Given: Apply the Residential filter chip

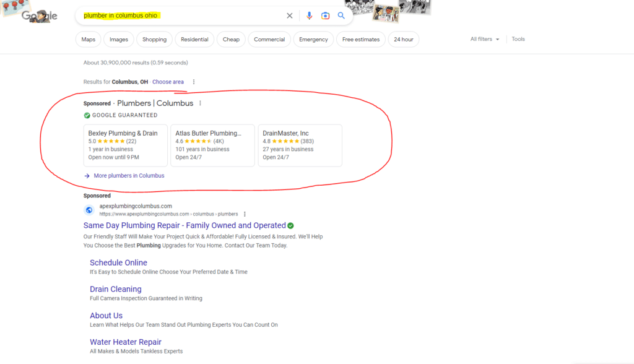Looking at the screenshot, I should pyautogui.click(x=194, y=40).
